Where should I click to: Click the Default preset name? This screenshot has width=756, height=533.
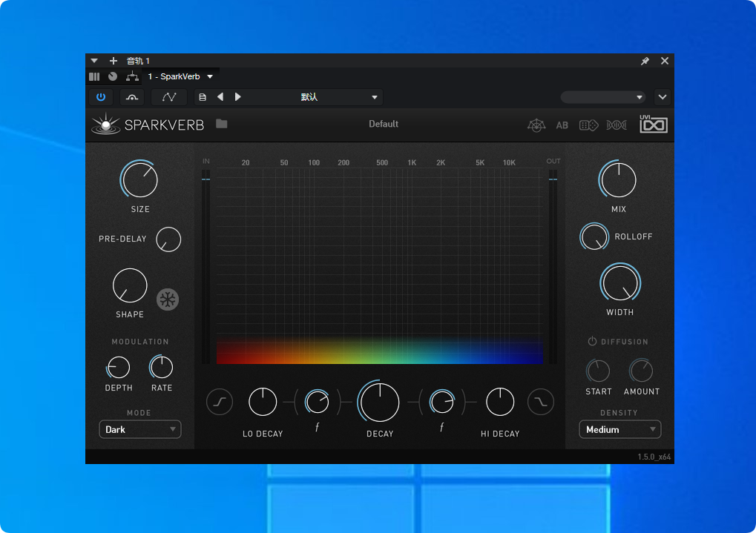(384, 124)
